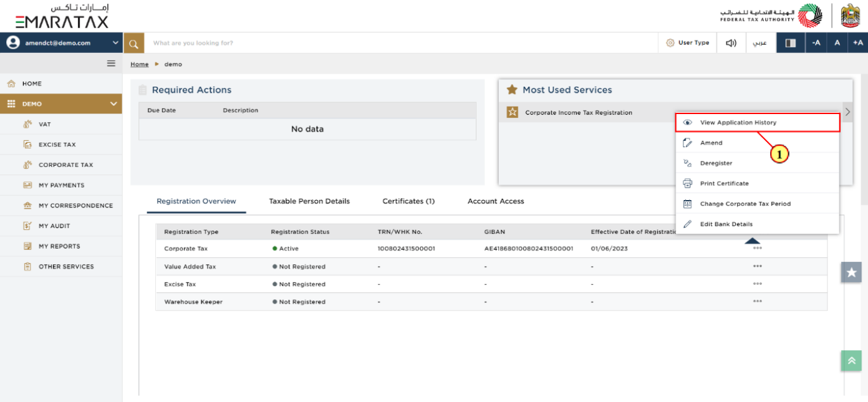This screenshot has width=868, height=402.
Task: Click the printer icon beside Print Certificate
Action: coord(688,183)
